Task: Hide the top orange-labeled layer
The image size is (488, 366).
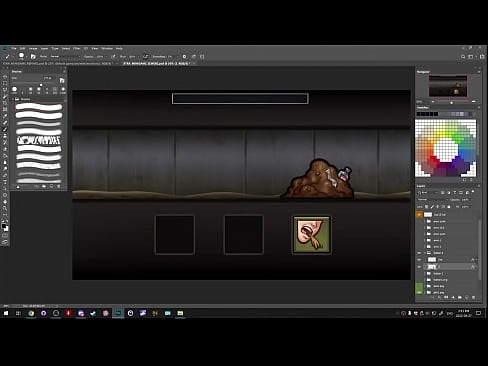Action: click(419, 215)
